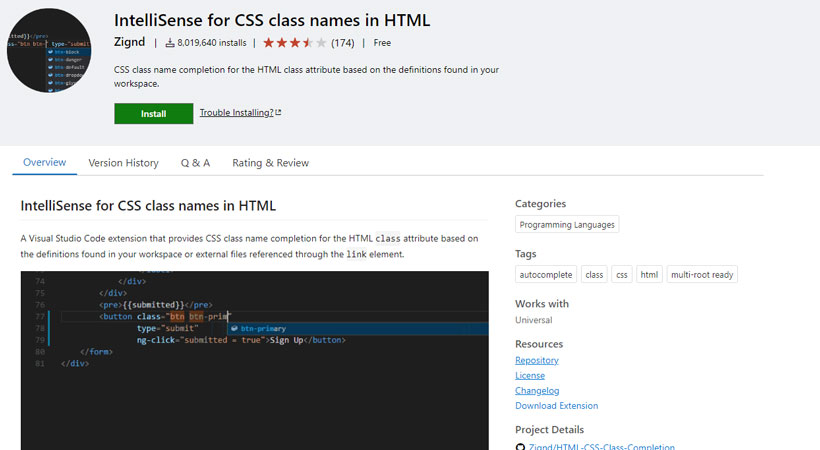Click the html tag

tap(650, 275)
